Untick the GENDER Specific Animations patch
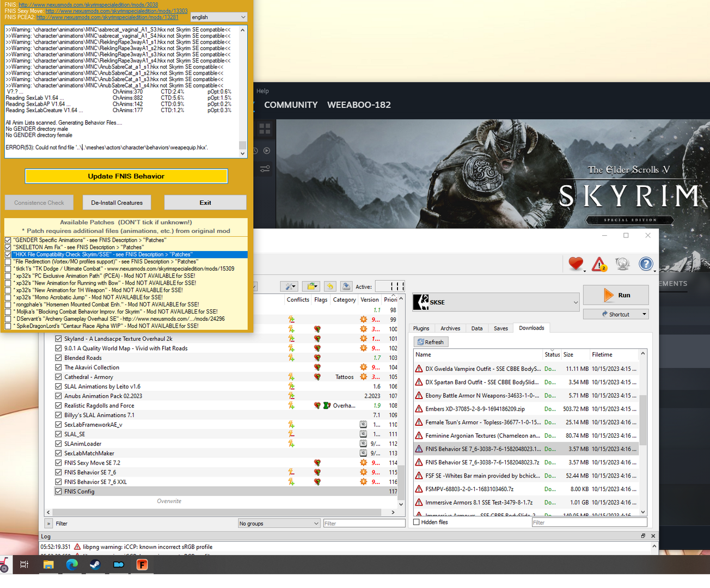The width and height of the screenshot is (710, 588). (8, 240)
